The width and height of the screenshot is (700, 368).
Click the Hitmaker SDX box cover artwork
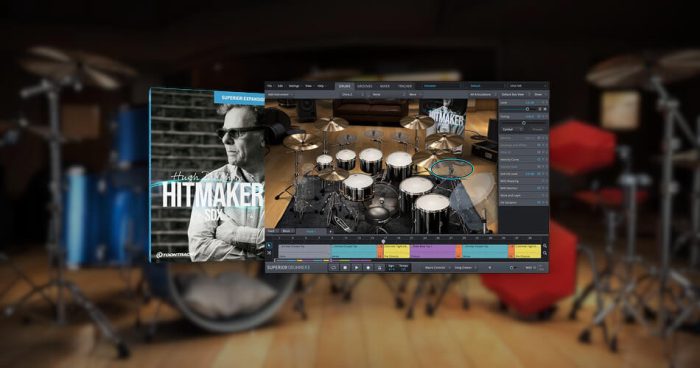(207, 174)
